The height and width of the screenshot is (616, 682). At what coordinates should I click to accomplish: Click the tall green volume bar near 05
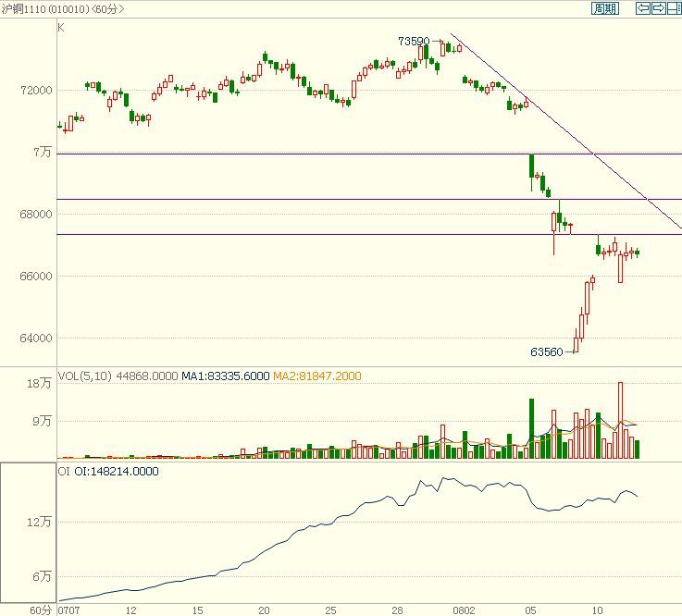click(x=531, y=428)
